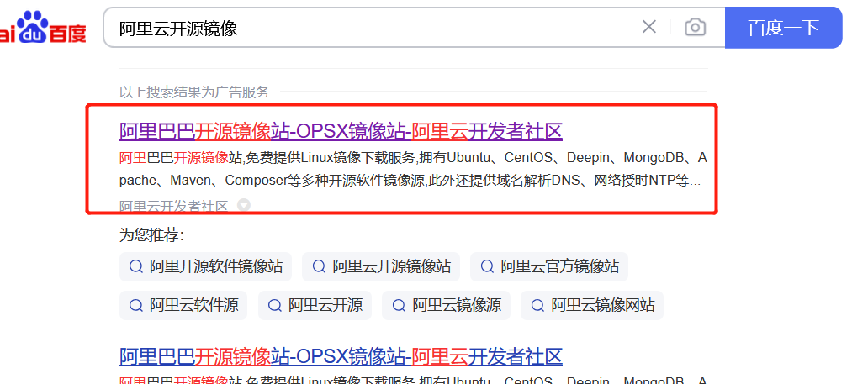Viewport: 868px width, 384px height.
Task: Clear the search box with X icon
Action: 648,27
